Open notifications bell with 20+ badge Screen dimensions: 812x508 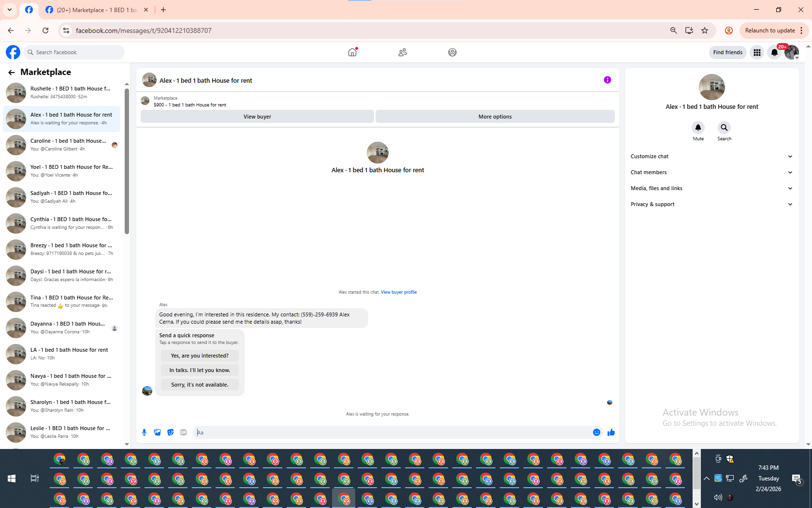point(774,52)
